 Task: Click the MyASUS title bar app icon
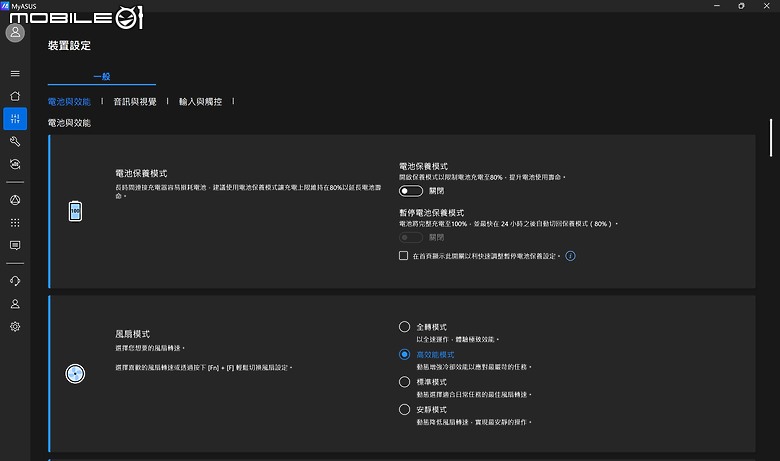pos(5,6)
